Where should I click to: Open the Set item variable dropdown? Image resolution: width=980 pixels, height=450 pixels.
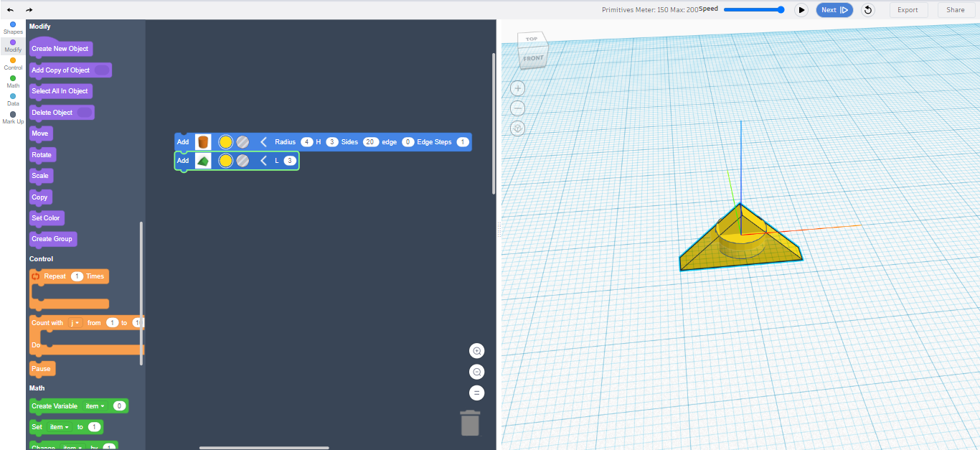coord(60,427)
